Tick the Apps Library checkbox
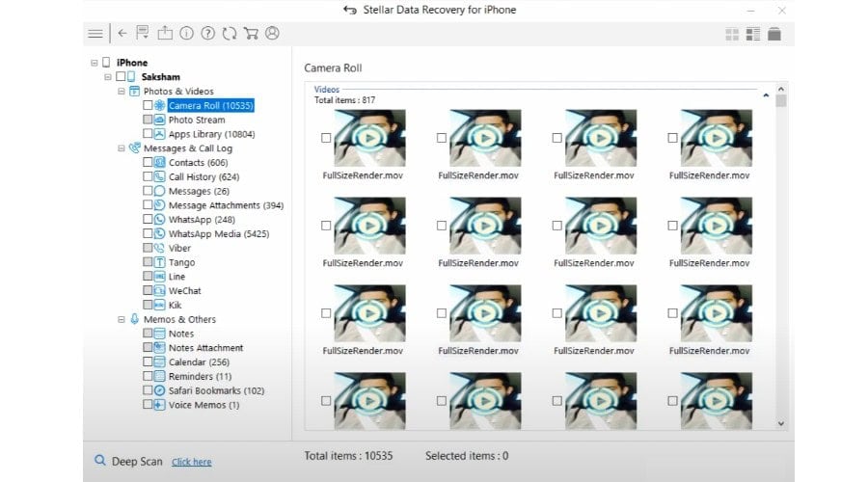The image size is (868, 482). pos(148,133)
